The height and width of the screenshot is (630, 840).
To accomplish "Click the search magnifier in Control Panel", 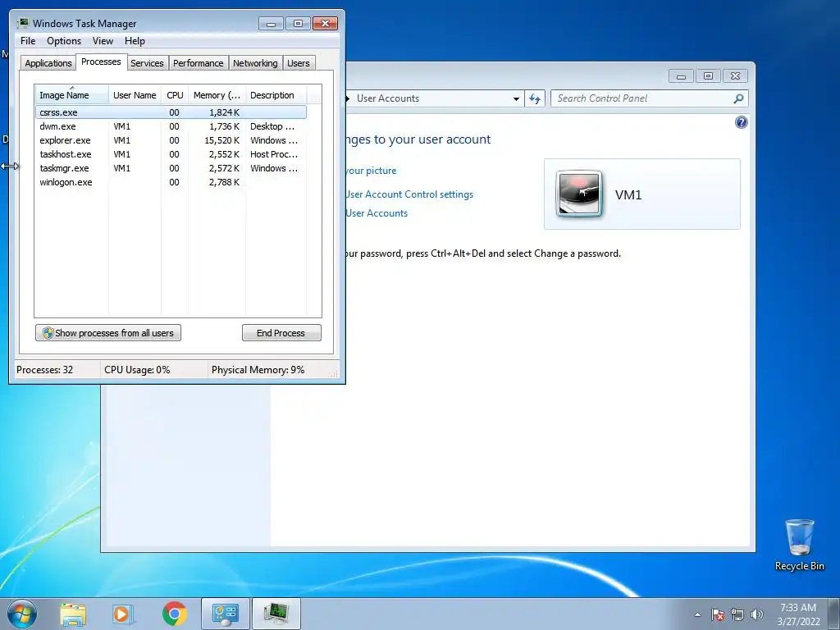I will [738, 98].
